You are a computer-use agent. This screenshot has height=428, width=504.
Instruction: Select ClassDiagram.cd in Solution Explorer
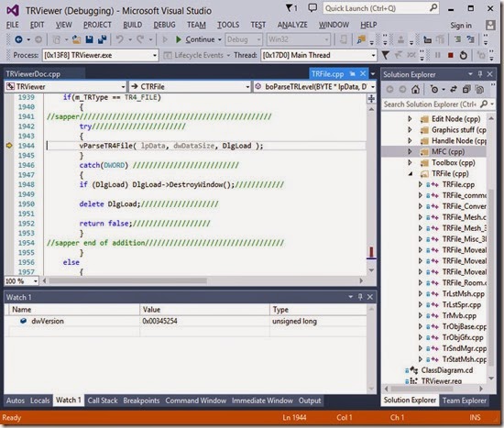tap(447, 370)
